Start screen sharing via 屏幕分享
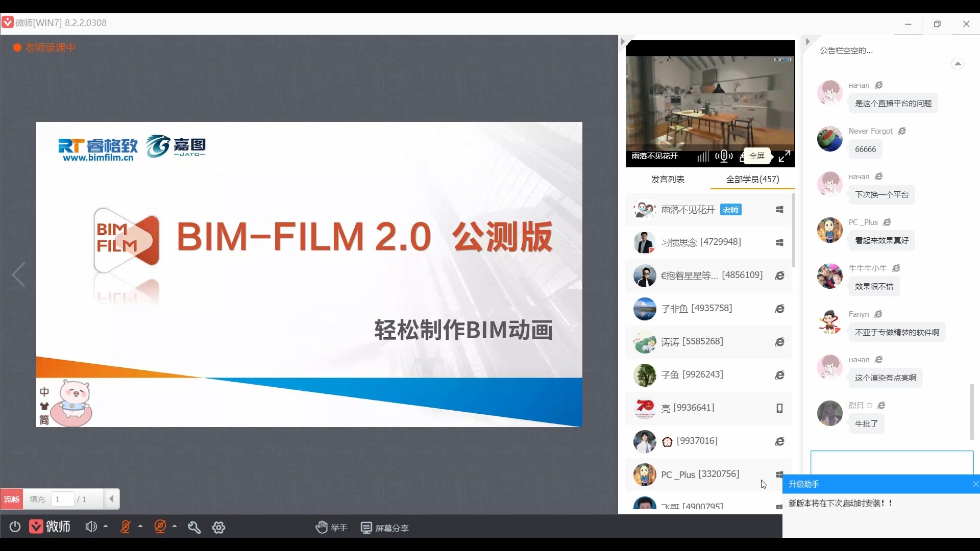The image size is (980, 551). coord(385,527)
